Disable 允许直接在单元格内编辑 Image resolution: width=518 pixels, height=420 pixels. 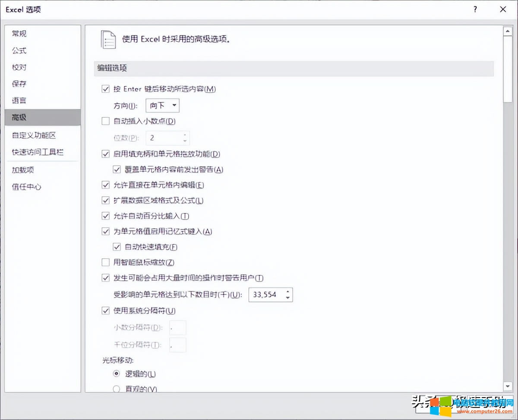pos(105,185)
